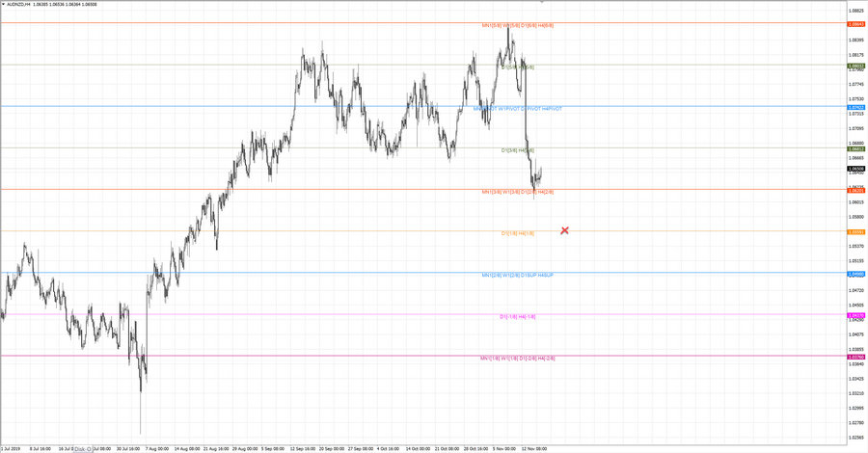Image resolution: width=868 pixels, height=453 pixels.
Task: Click the 1.06015 value on price scale
Action: [855, 201]
